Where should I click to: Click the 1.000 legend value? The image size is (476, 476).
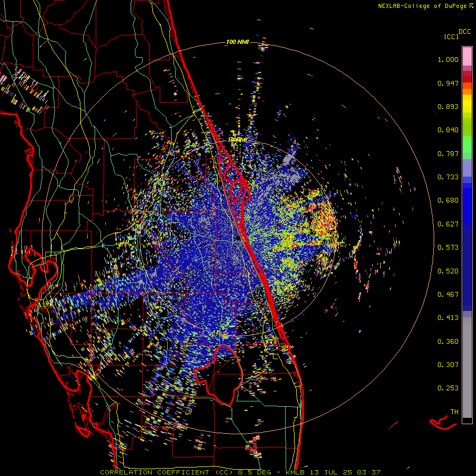coord(448,59)
